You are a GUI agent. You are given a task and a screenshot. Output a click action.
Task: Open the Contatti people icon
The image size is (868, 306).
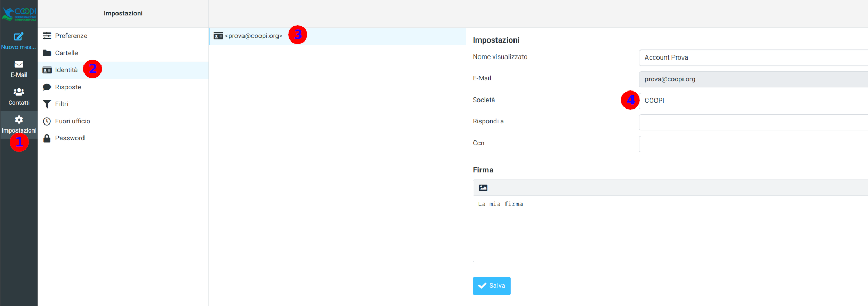tap(19, 92)
